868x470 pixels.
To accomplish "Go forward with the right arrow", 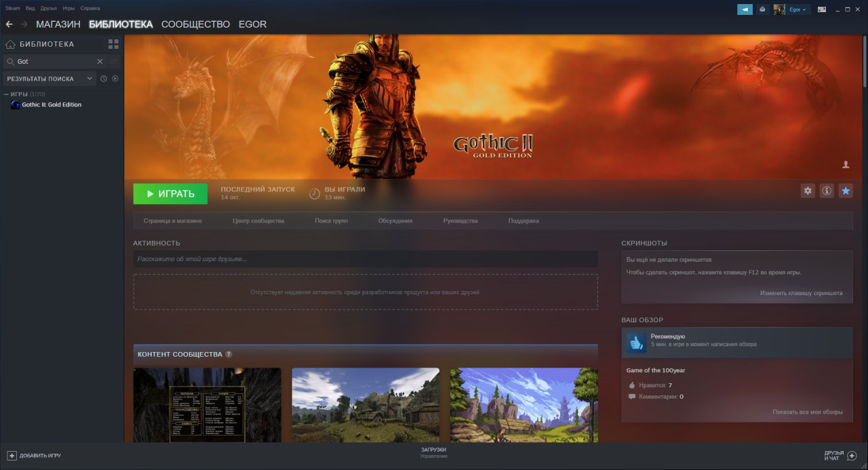I will coord(24,24).
